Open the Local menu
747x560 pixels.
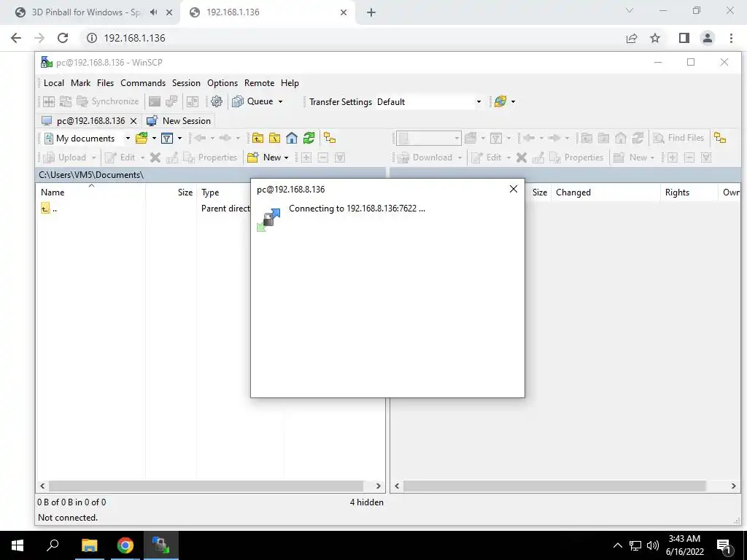[x=54, y=83]
